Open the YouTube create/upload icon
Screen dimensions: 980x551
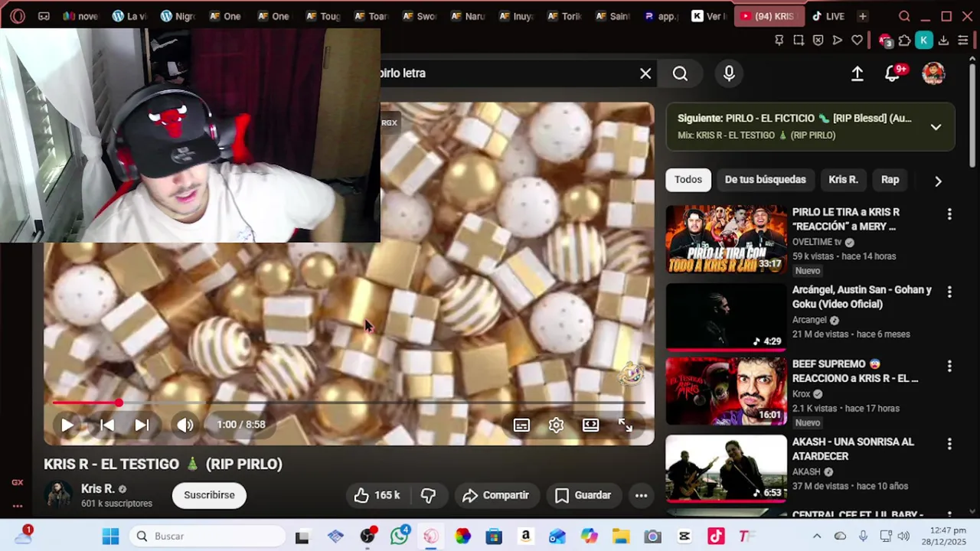click(x=857, y=73)
